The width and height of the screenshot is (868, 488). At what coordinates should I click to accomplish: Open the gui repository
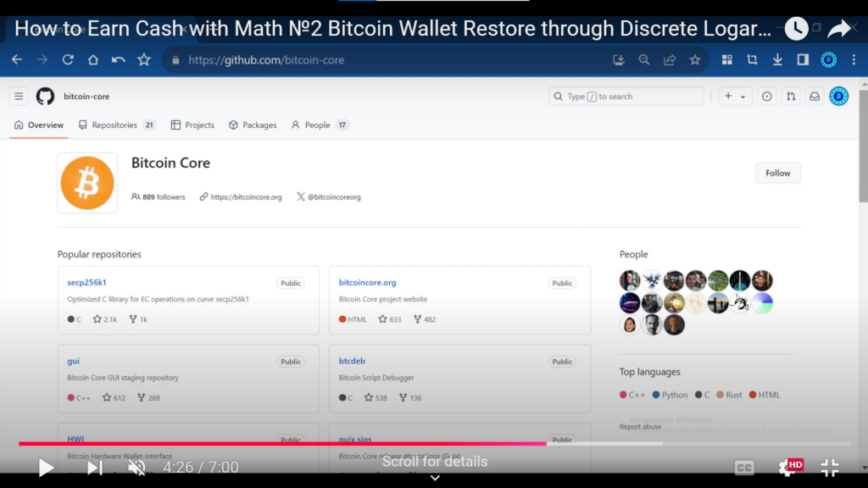pyautogui.click(x=73, y=361)
